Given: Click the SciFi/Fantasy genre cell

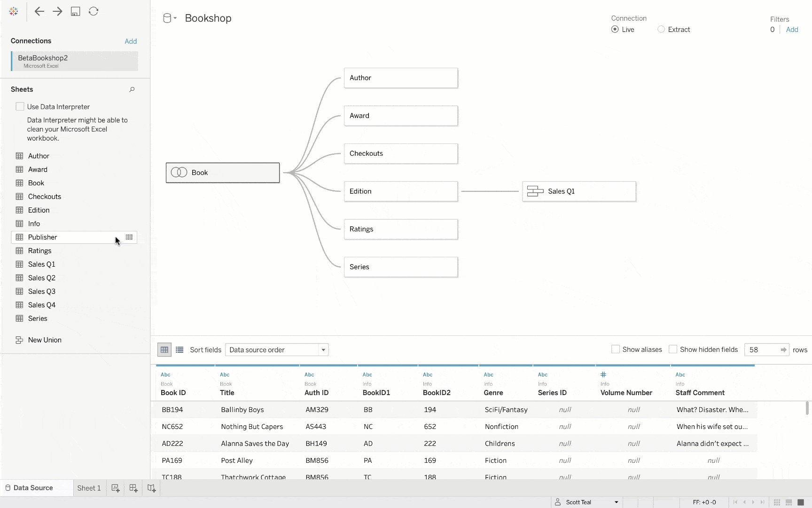Looking at the screenshot, I should 506,410.
